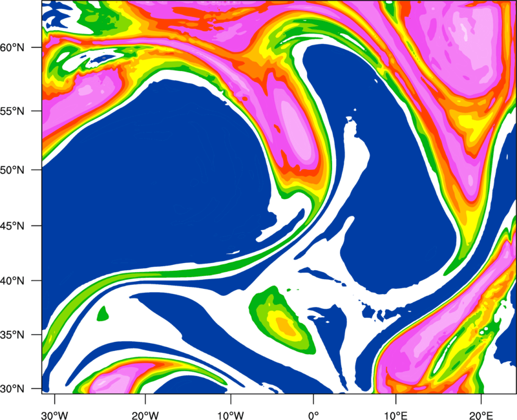This screenshot has height=420, width=517.
Task: Click the 30°W longitude label
Action: pos(55,415)
